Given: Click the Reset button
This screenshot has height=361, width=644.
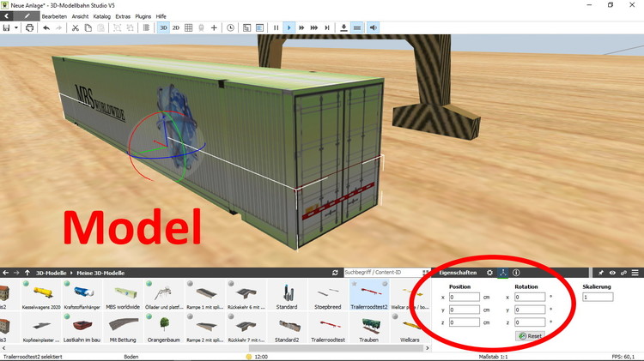Looking at the screenshot, I should 531,335.
